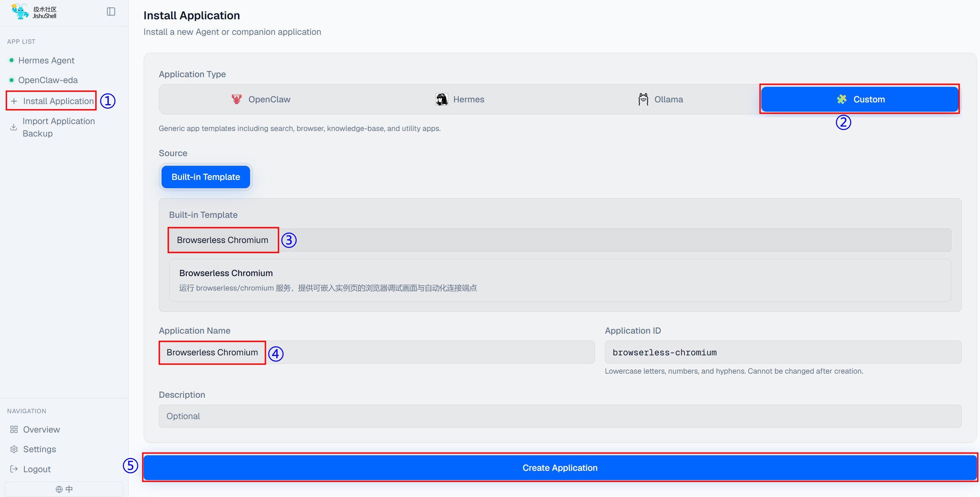Open Import Application Backup
This screenshot has height=497, width=980.
click(59, 127)
